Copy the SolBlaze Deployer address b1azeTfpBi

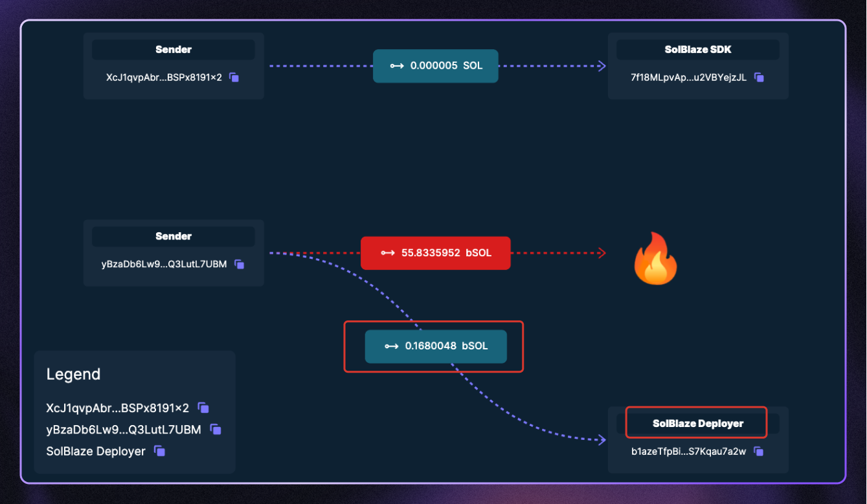click(758, 452)
